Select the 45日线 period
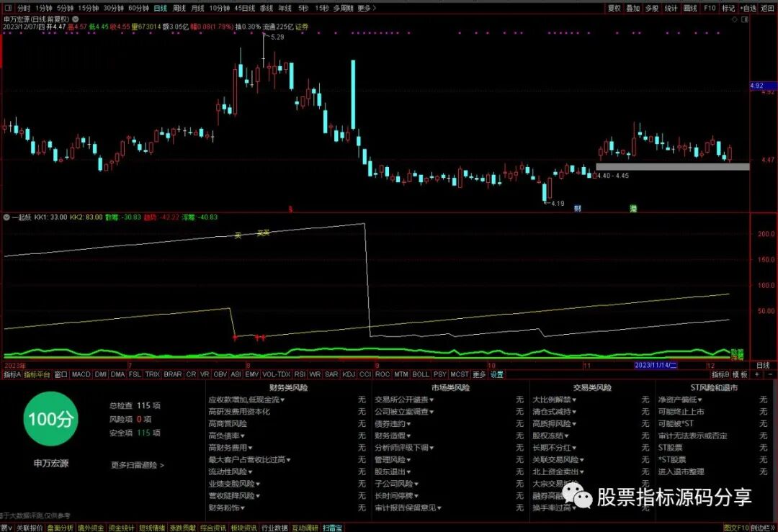 click(x=245, y=8)
